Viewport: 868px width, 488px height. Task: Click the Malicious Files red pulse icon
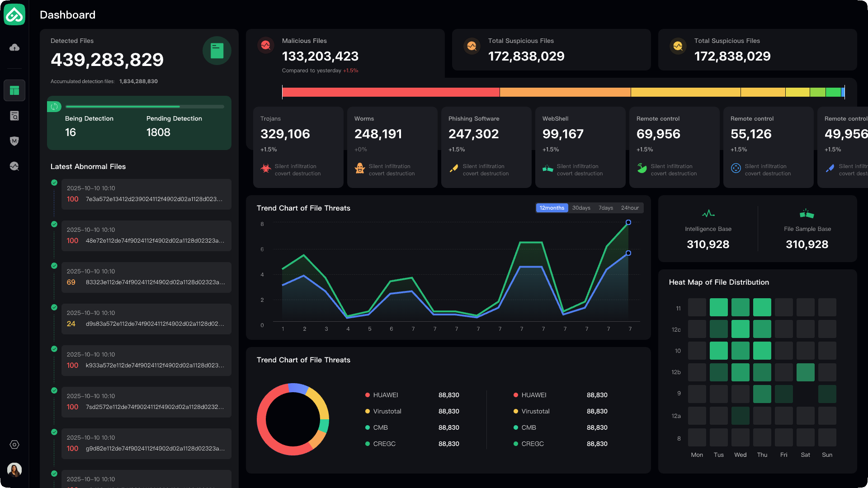(x=266, y=45)
